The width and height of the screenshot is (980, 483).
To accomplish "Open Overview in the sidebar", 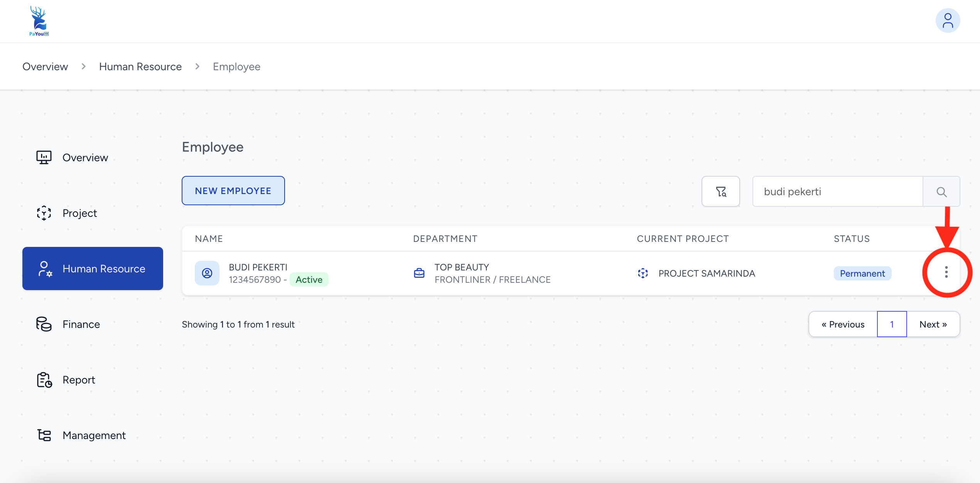I will [85, 158].
